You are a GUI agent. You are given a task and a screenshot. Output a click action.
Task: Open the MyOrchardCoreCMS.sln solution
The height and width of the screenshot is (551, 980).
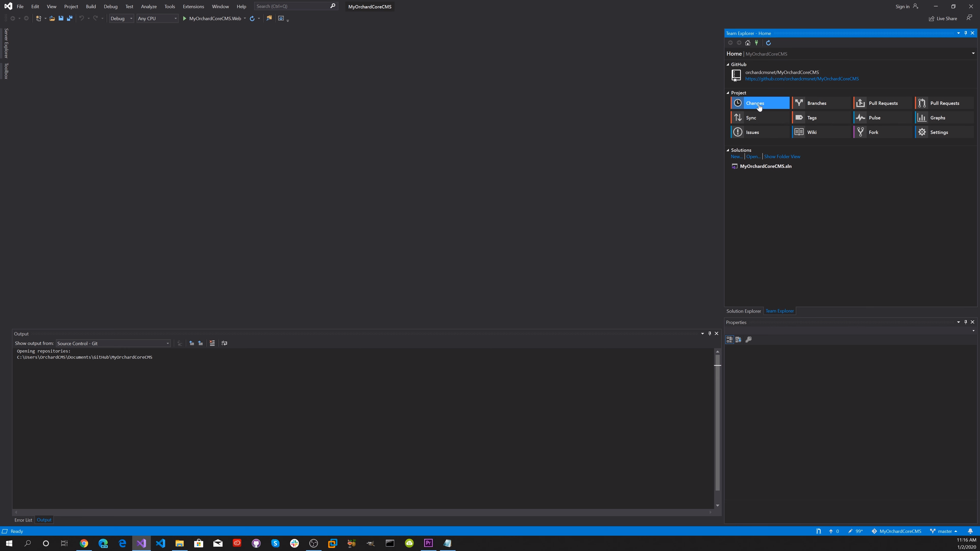[765, 166]
